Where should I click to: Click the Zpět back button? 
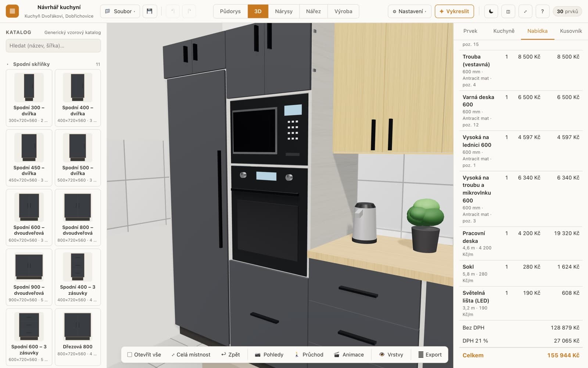(230, 355)
